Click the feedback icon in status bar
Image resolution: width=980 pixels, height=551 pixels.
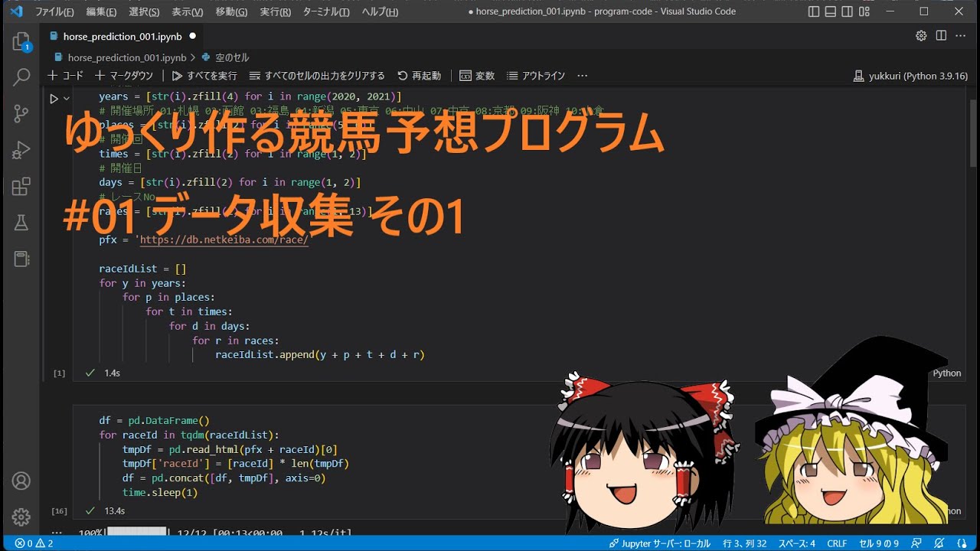[x=918, y=543]
